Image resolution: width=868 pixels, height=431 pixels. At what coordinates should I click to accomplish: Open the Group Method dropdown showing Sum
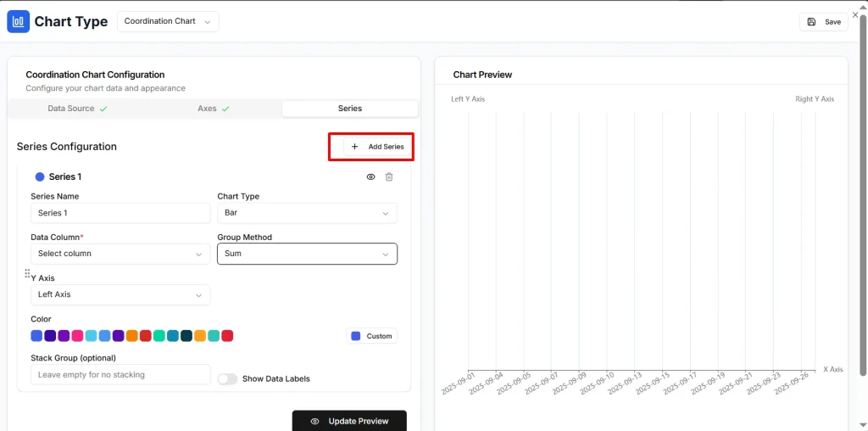pyautogui.click(x=307, y=254)
